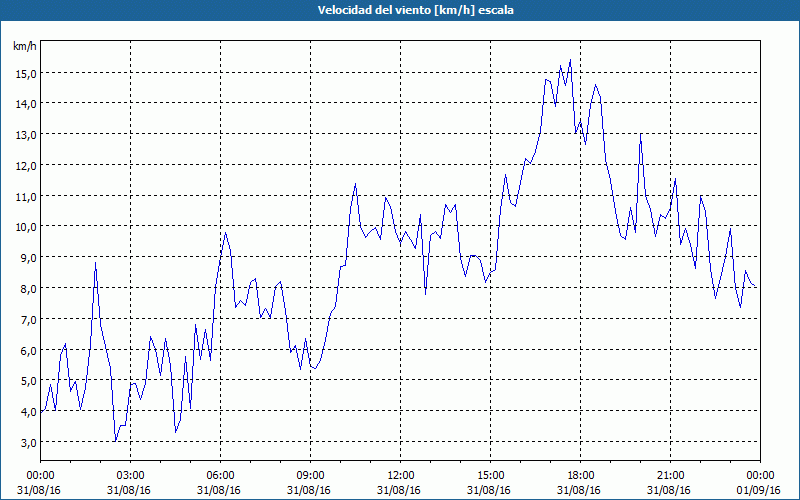The image size is (800, 500).
Task: Click the y-axis value 14,0
Action: 26,104
